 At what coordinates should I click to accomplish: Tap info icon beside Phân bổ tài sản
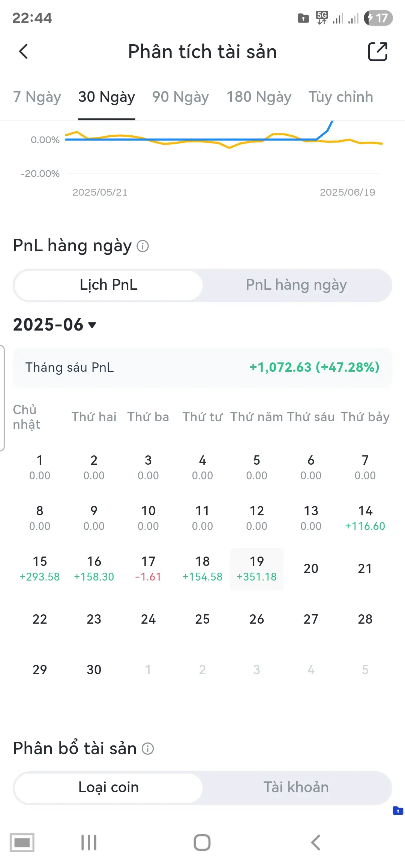(x=148, y=748)
